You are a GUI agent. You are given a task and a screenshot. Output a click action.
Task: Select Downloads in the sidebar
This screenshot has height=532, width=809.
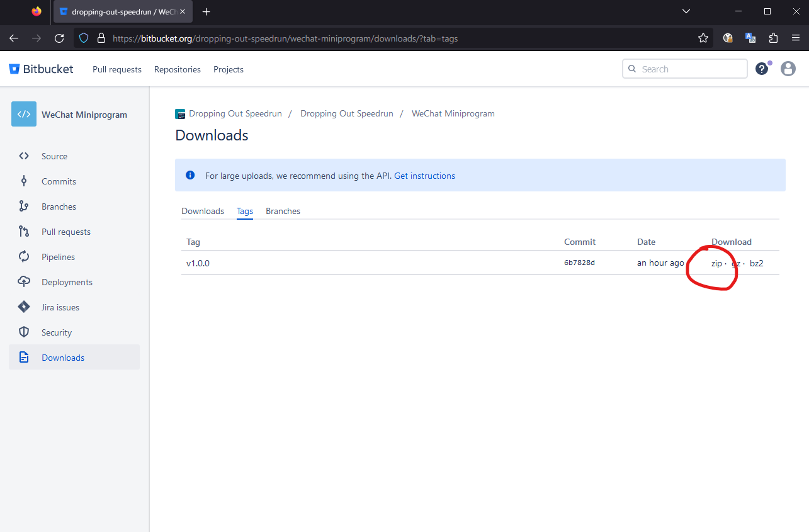pyautogui.click(x=74, y=357)
